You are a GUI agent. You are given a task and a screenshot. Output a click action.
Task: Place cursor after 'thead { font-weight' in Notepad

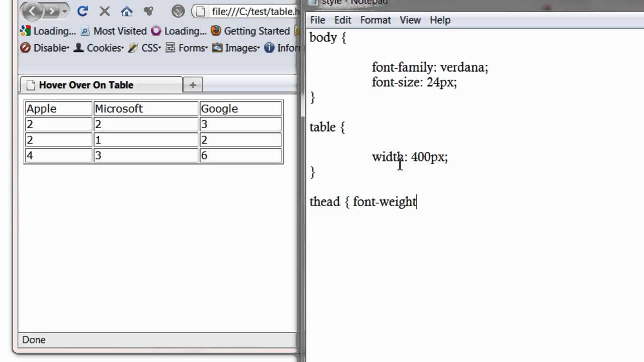[418, 202]
